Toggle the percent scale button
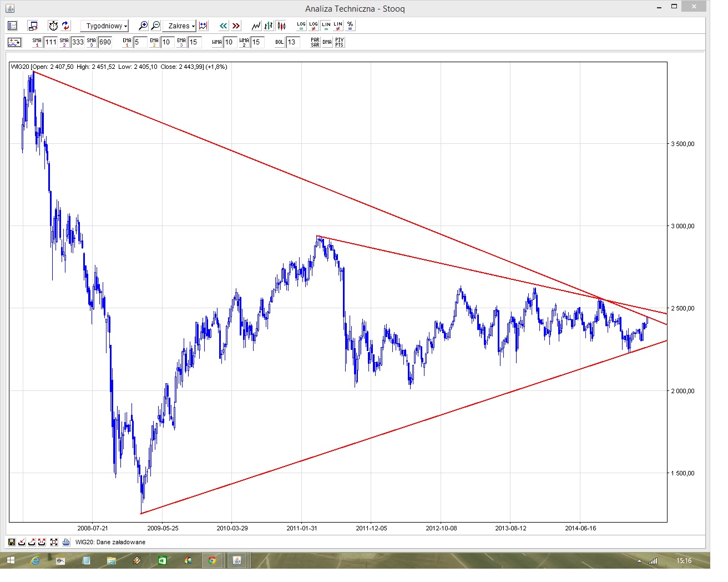The height and width of the screenshot is (582, 728). (x=350, y=26)
